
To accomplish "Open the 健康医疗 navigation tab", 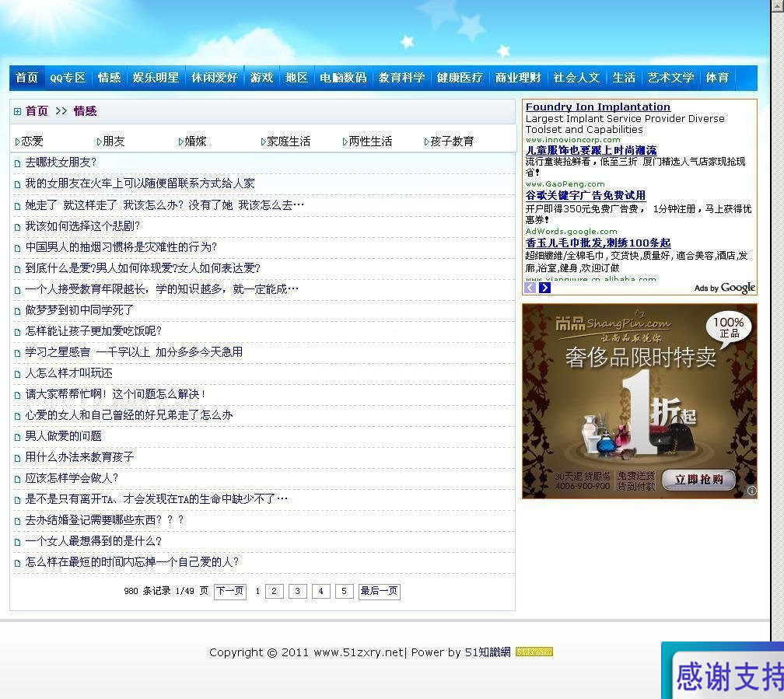I will click(460, 78).
